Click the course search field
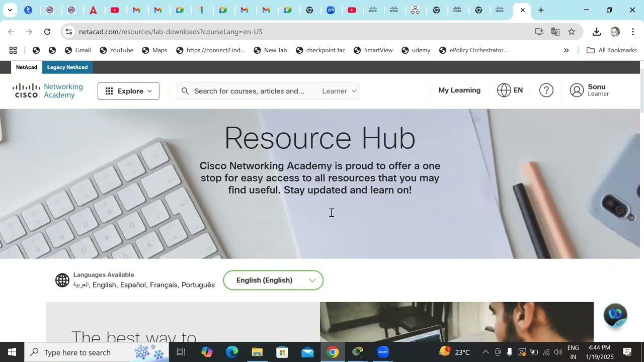Image resolution: width=644 pixels, height=362 pixels. [247, 91]
